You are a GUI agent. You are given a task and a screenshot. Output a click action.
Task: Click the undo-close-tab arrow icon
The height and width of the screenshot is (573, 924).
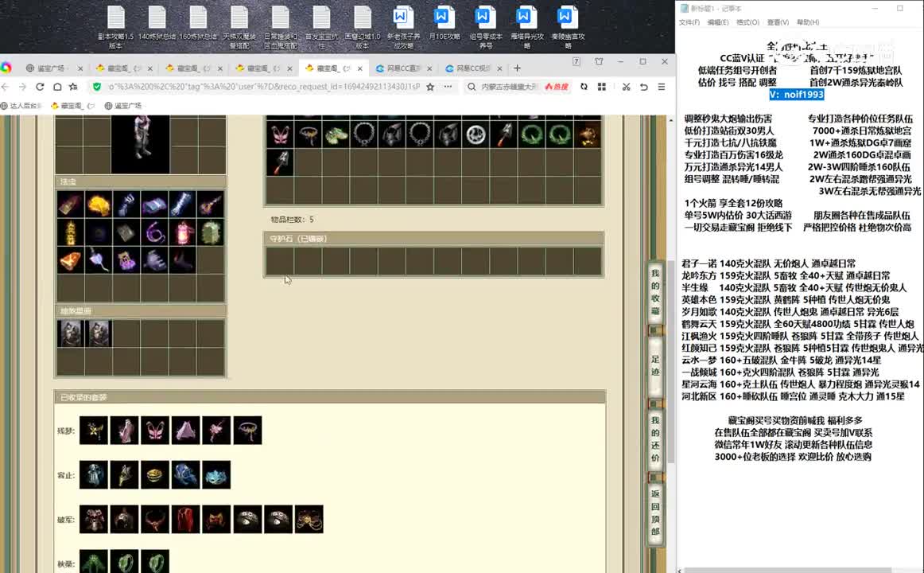pyautogui.click(x=643, y=87)
